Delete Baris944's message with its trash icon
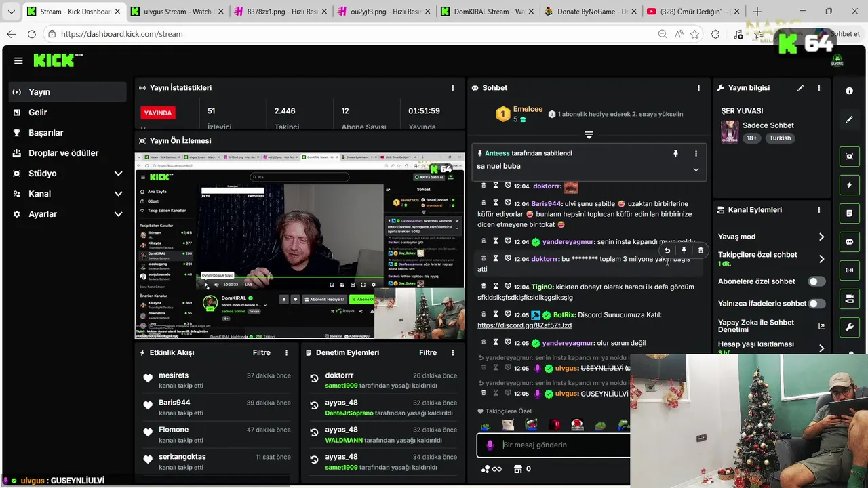This screenshot has width=868, height=488. pyautogui.click(x=484, y=203)
